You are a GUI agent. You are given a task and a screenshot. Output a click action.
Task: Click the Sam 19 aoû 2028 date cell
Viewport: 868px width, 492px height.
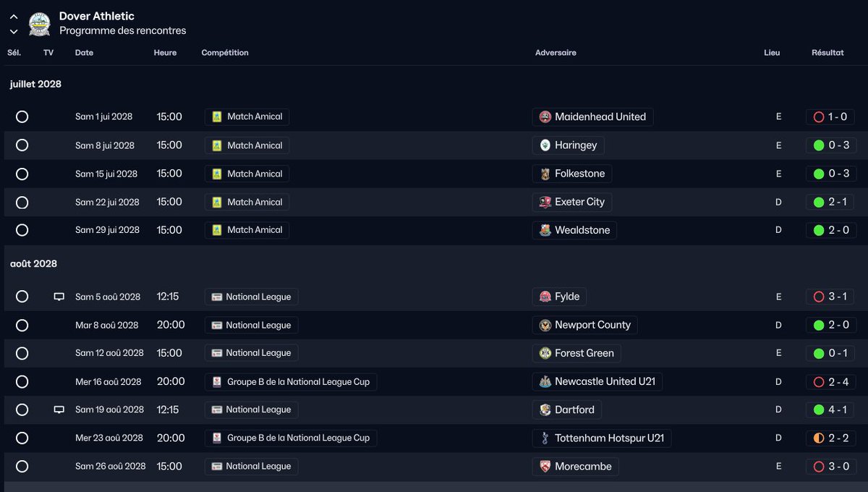pyautogui.click(x=109, y=410)
